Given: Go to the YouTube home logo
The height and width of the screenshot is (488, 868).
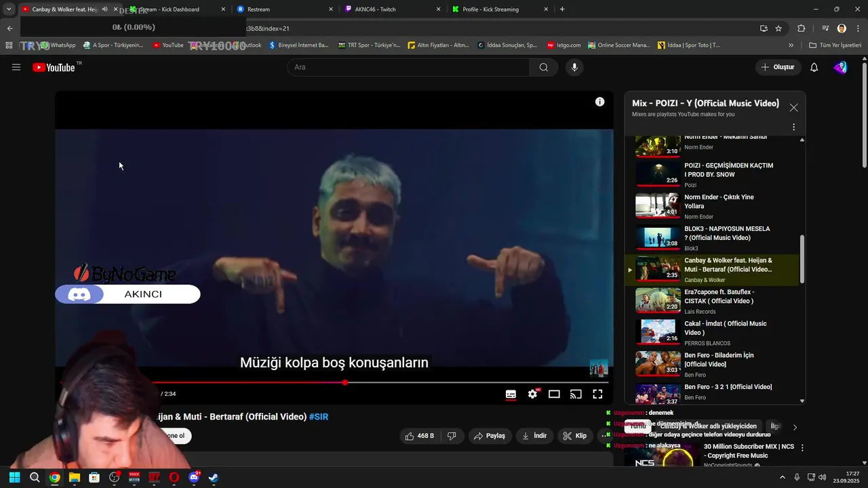Looking at the screenshot, I should pos(54,67).
